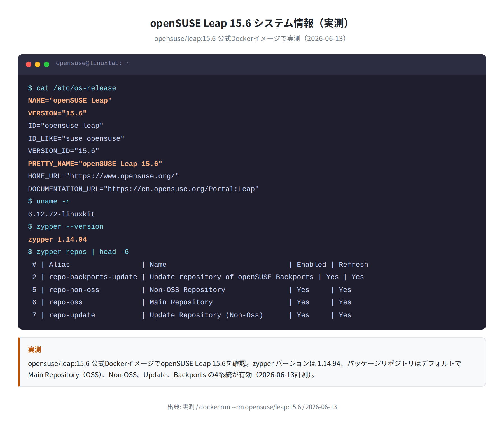The height and width of the screenshot is (422, 504).
Task: Click the footer source line with docker run
Action: click(x=252, y=407)
